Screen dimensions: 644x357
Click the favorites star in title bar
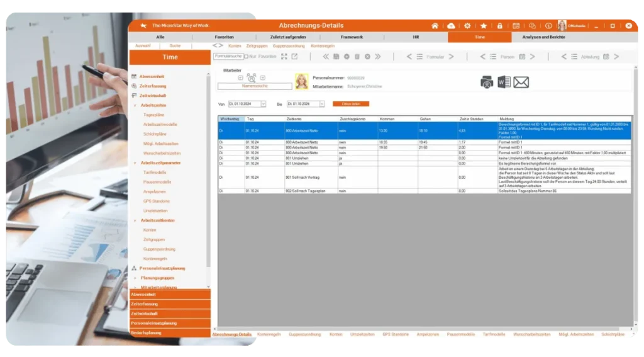tap(484, 25)
